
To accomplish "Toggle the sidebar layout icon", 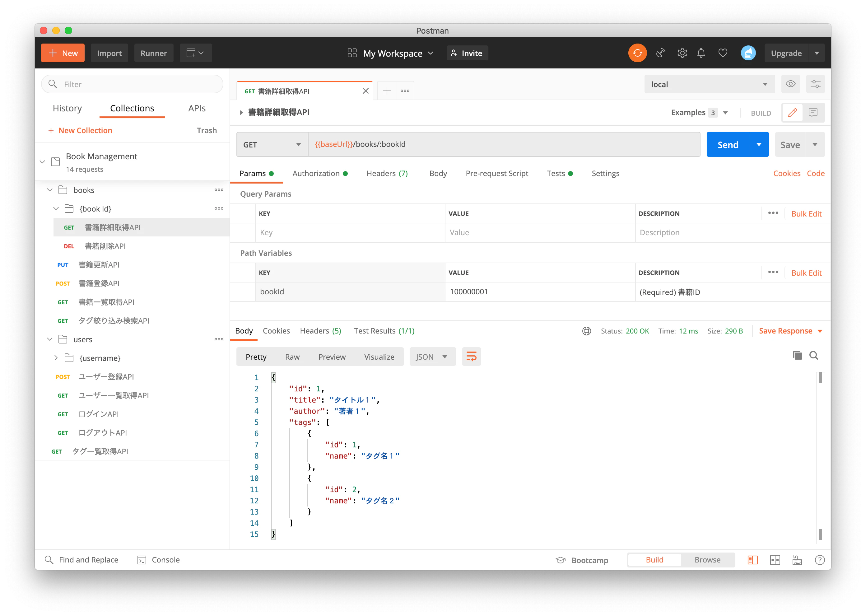I will [x=752, y=560].
